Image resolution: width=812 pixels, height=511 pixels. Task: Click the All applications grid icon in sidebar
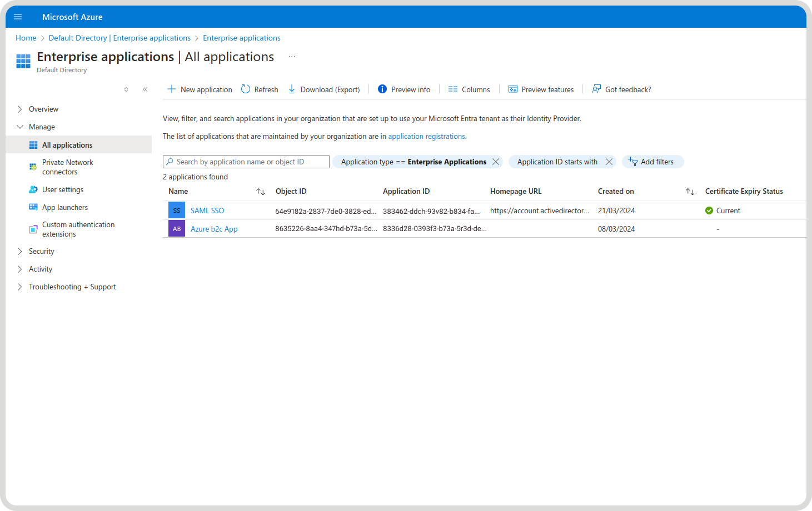click(x=33, y=145)
